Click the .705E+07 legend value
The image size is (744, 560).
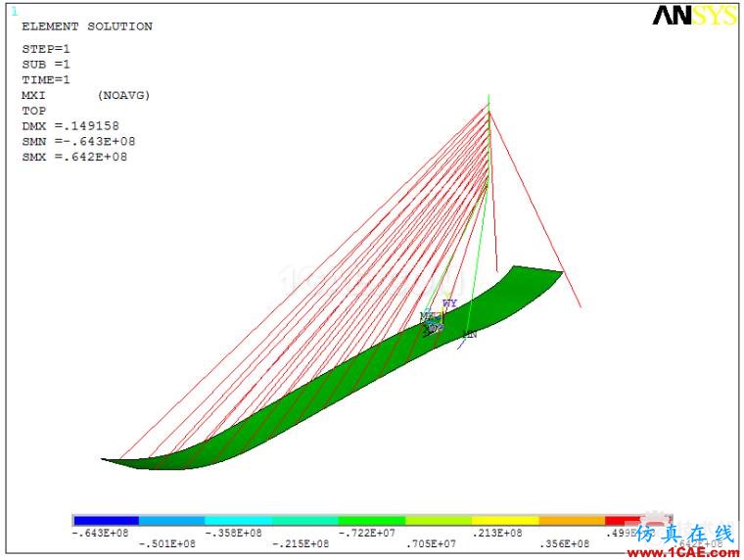431,544
